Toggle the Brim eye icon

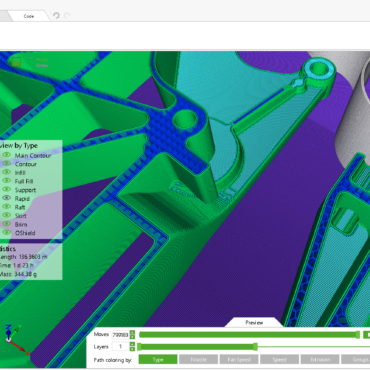[6, 224]
